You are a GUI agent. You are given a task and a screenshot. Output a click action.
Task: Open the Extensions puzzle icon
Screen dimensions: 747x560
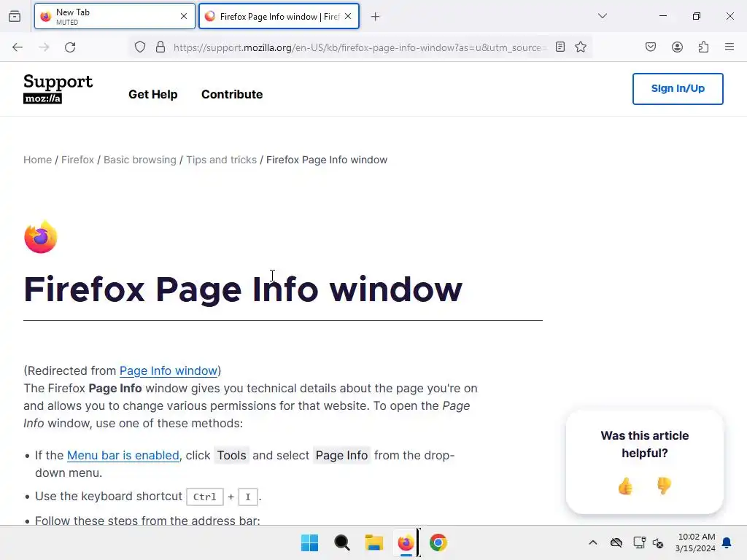pyautogui.click(x=703, y=47)
